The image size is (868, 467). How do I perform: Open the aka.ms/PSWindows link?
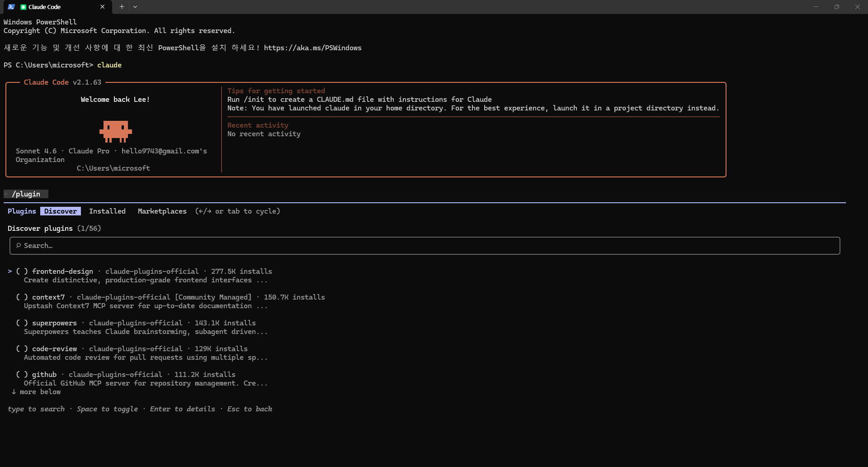tap(312, 48)
